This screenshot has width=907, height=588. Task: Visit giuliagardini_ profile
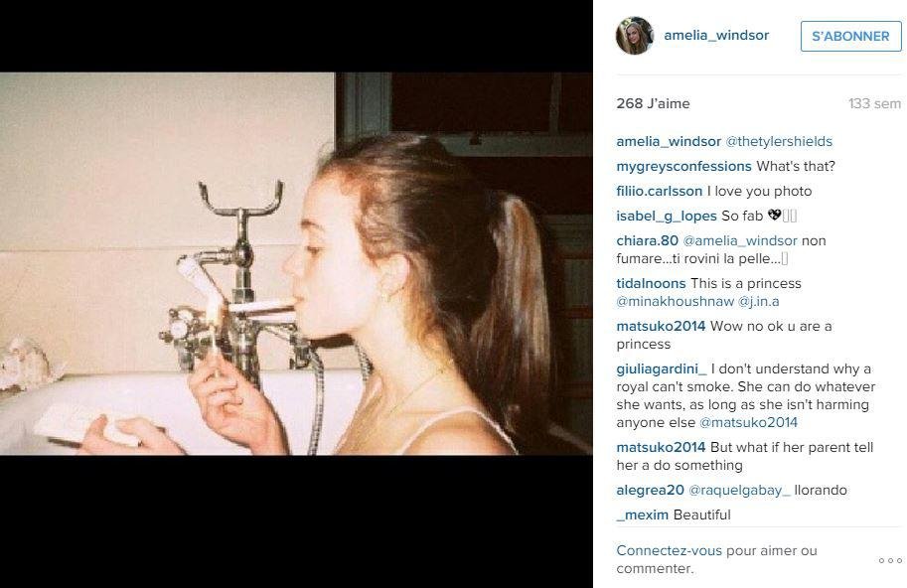click(x=662, y=369)
